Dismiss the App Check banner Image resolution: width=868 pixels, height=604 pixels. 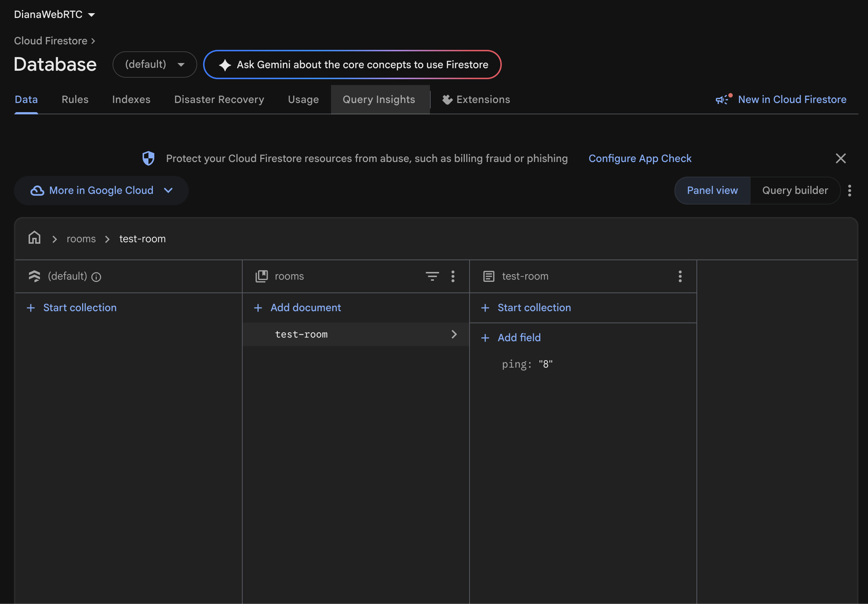click(841, 158)
